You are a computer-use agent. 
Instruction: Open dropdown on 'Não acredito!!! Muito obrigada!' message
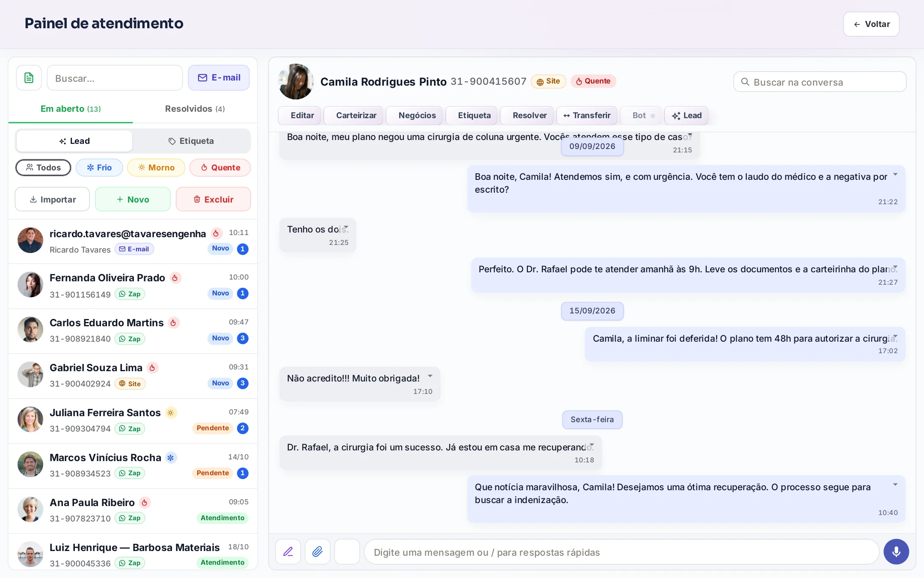coord(430,376)
